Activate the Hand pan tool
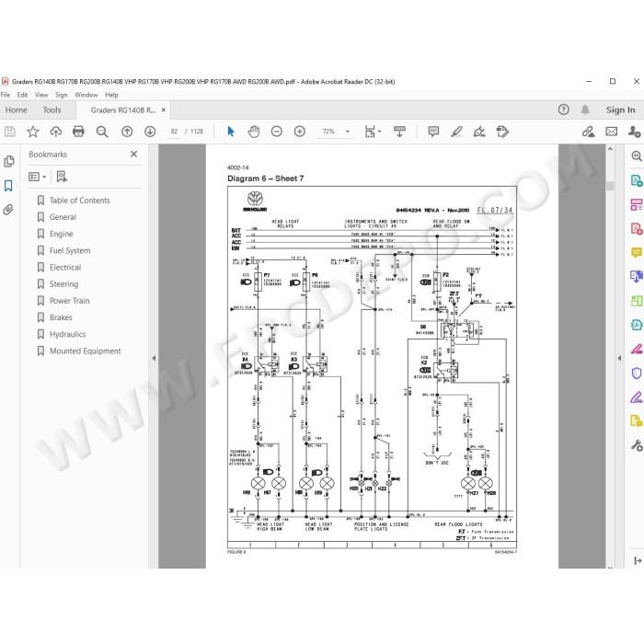The width and height of the screenshot is (644, 644). 254,132
